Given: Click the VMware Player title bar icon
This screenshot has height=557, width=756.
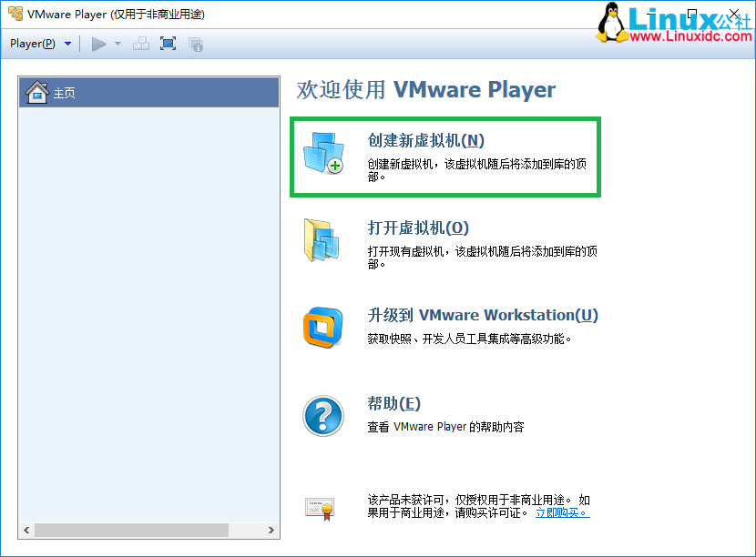Looking at the screenshot, I should pos(15,14).
